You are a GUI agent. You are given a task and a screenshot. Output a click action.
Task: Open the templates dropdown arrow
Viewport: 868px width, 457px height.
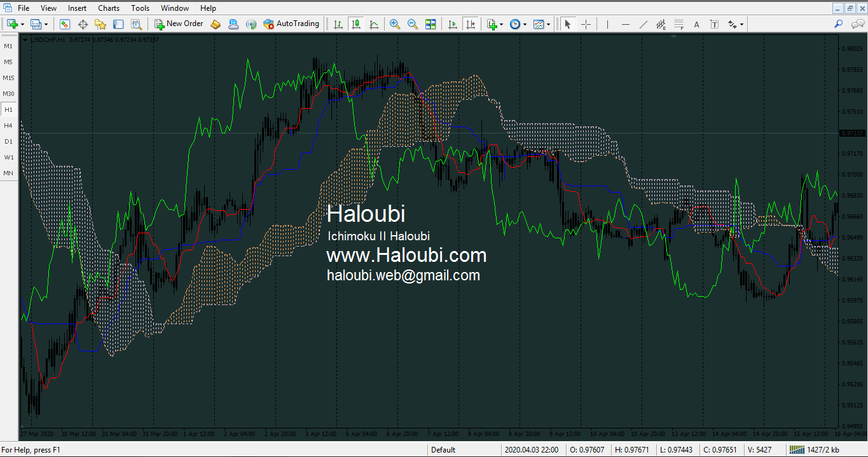coord(549,24)
